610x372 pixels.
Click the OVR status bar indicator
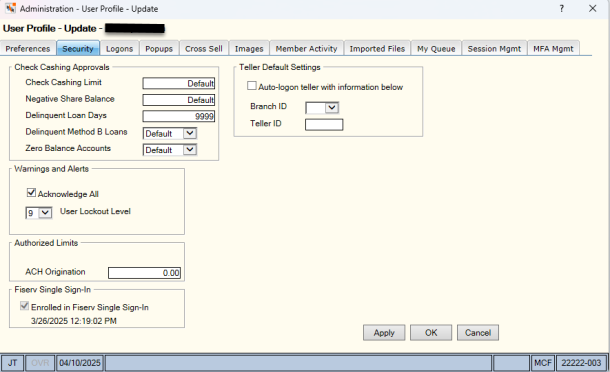click(40, 363)
